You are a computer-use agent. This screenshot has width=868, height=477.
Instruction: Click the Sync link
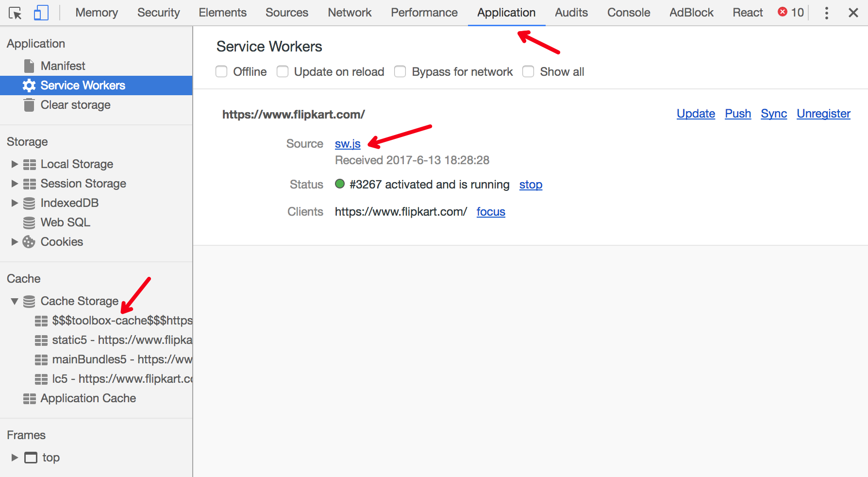click(x=774, y=114)
